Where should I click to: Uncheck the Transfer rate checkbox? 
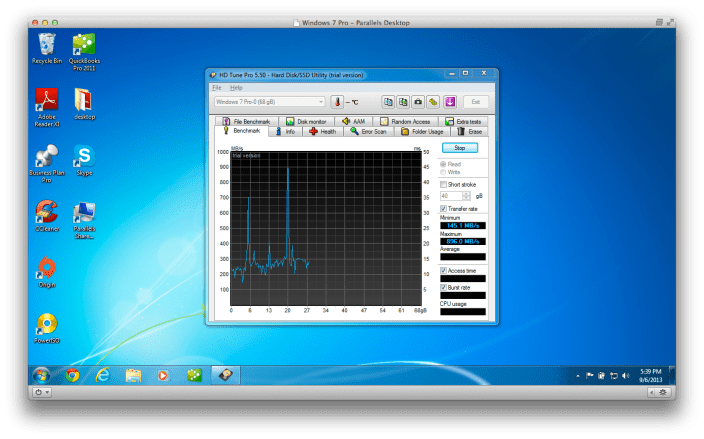(444, 208)
